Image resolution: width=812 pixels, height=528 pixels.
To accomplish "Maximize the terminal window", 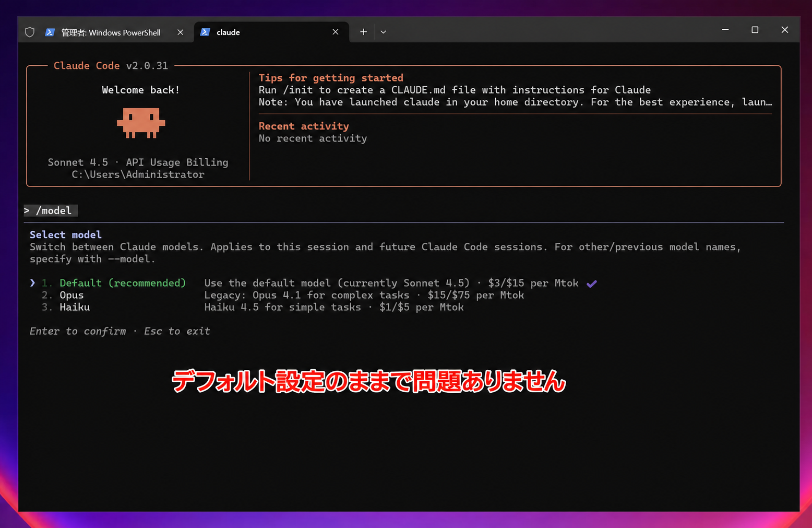I will tap(755, 30).
